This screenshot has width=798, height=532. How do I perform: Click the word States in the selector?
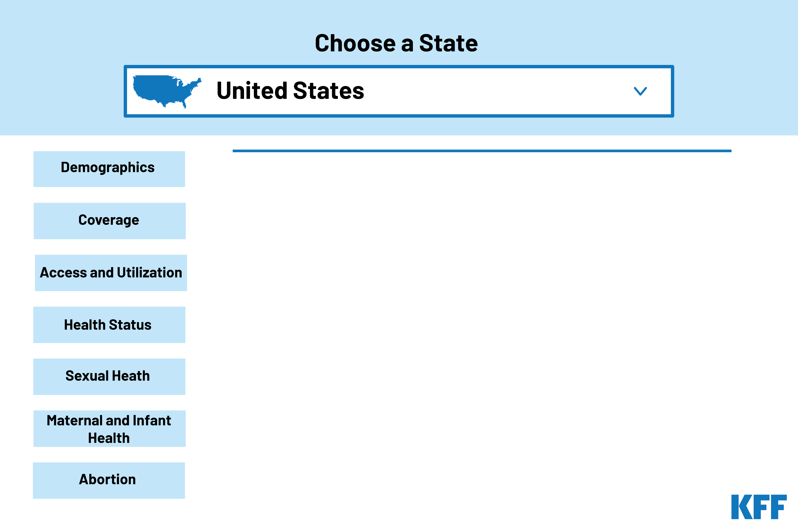point(328,91)
